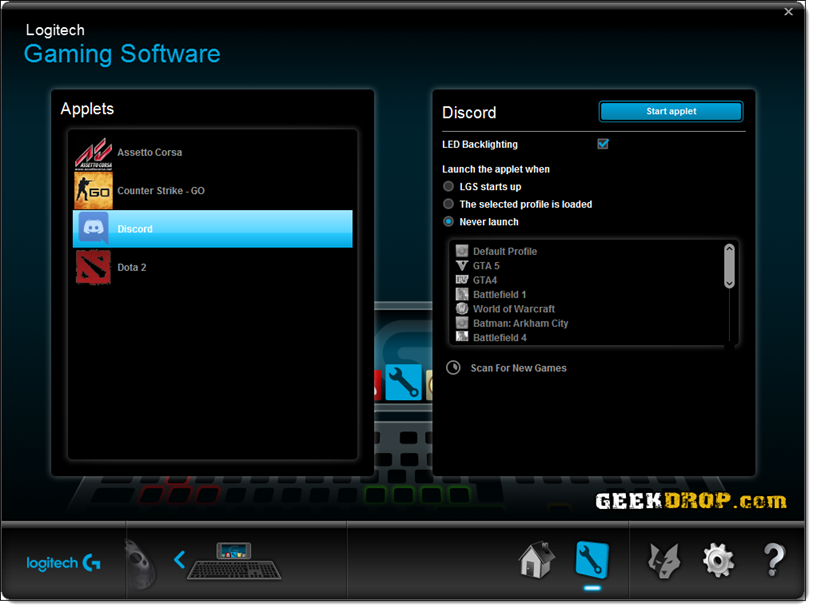Click the Scan For New Games clock icon
This screenshot has height=608, width=813.
pyautogui.click(x=453, y=368)
